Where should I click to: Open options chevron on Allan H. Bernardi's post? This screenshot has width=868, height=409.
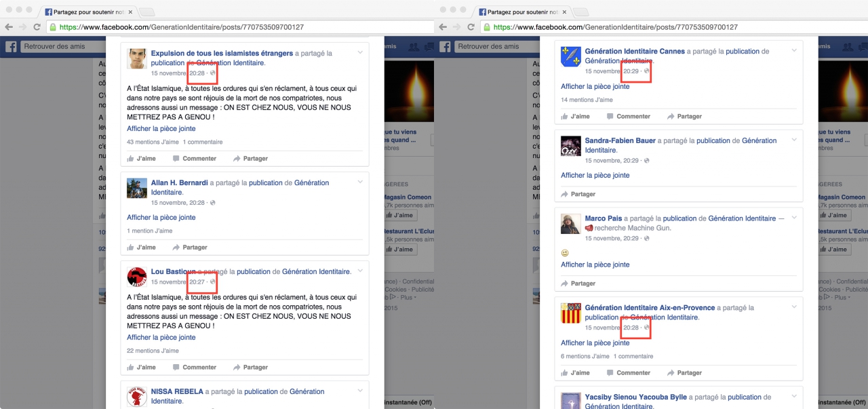(360, 182)
